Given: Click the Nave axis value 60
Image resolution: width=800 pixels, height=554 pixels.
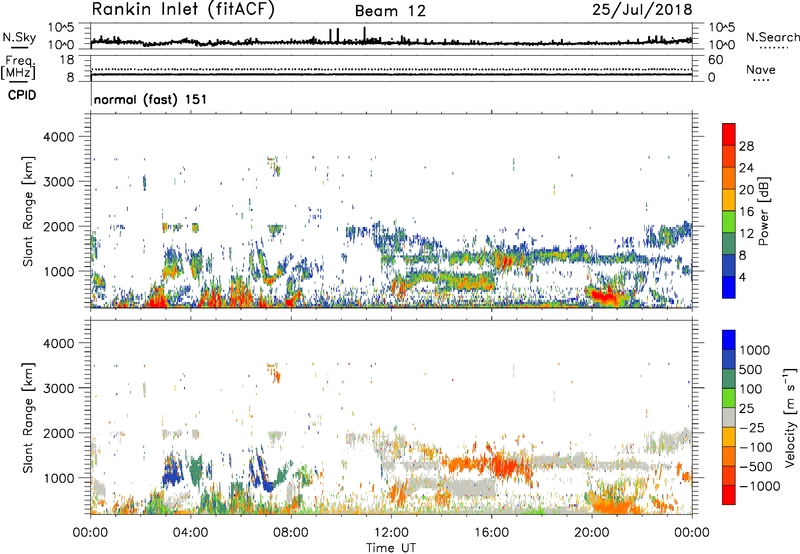Looking at the screenshot, I should [x=715, y=60].
